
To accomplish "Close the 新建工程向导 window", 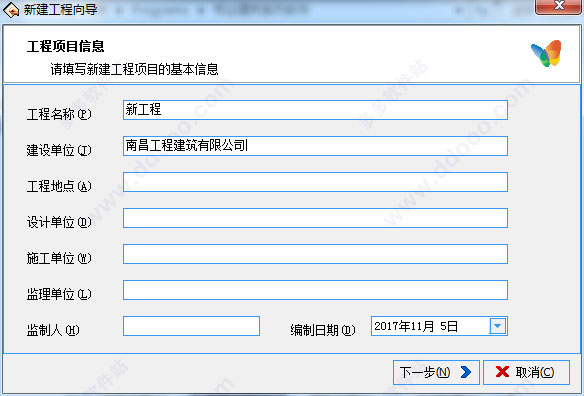I will (x=558, y=6).
